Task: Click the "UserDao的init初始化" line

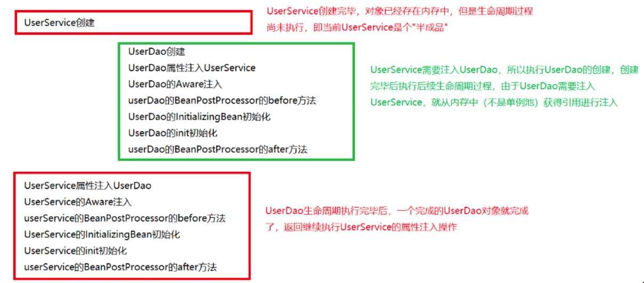Action: tap(173, 133)
